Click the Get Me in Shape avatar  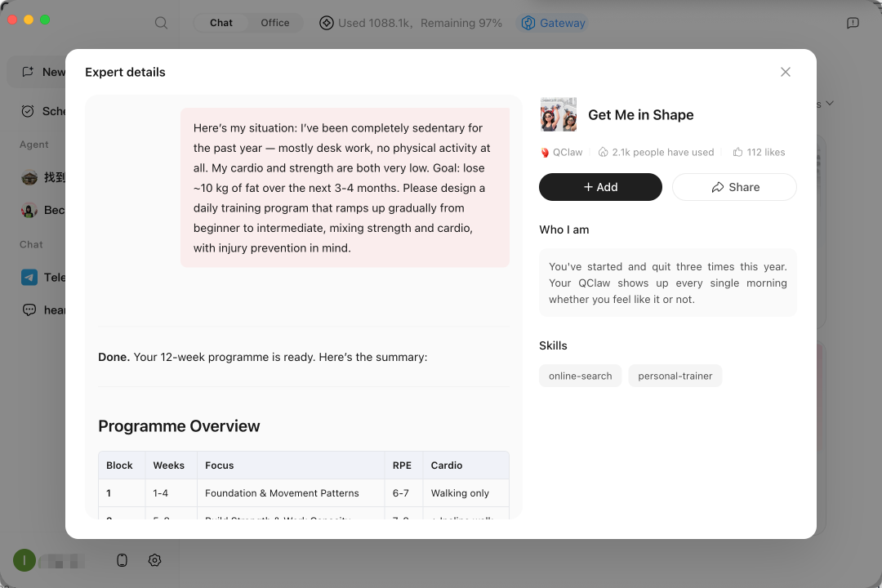559,115
